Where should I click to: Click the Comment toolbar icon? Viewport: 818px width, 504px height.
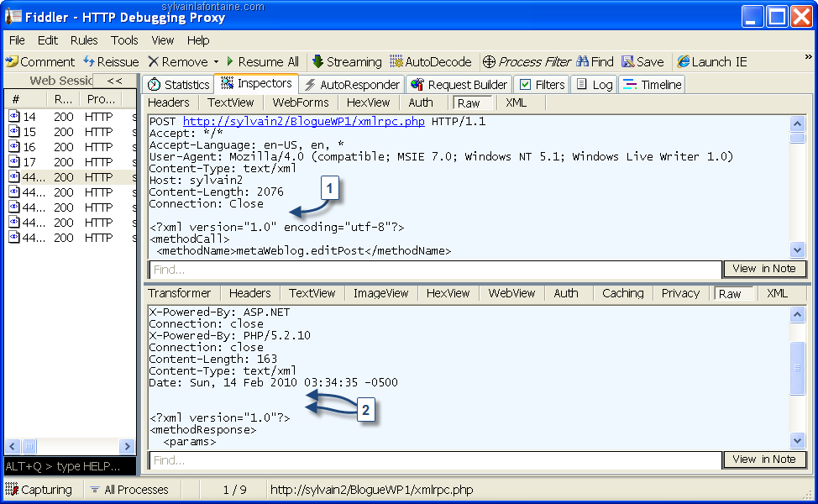click(12, 61)
